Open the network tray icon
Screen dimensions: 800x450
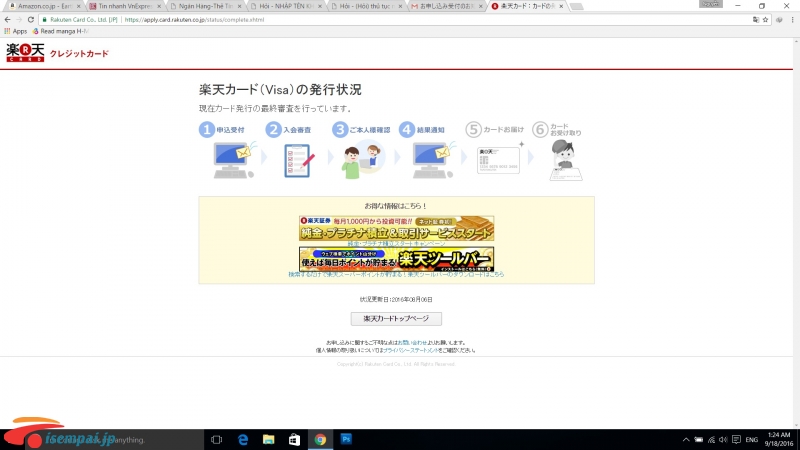pos(711,440)
